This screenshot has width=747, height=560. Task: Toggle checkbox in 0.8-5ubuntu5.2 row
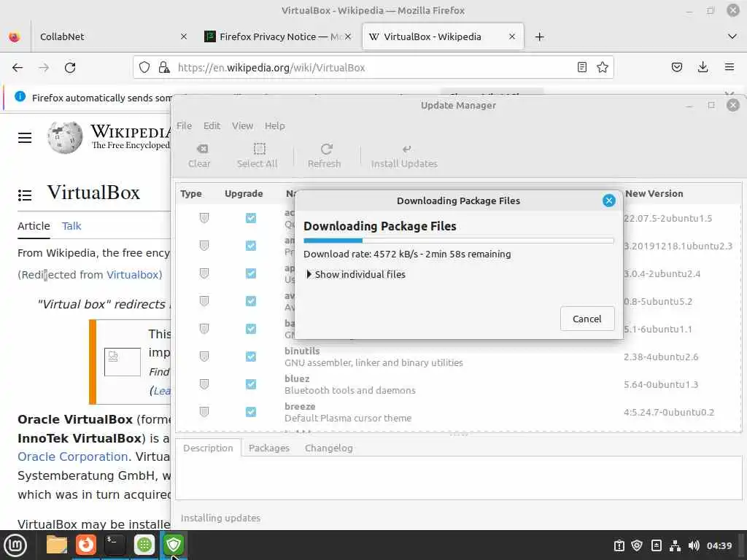(251, 300)
